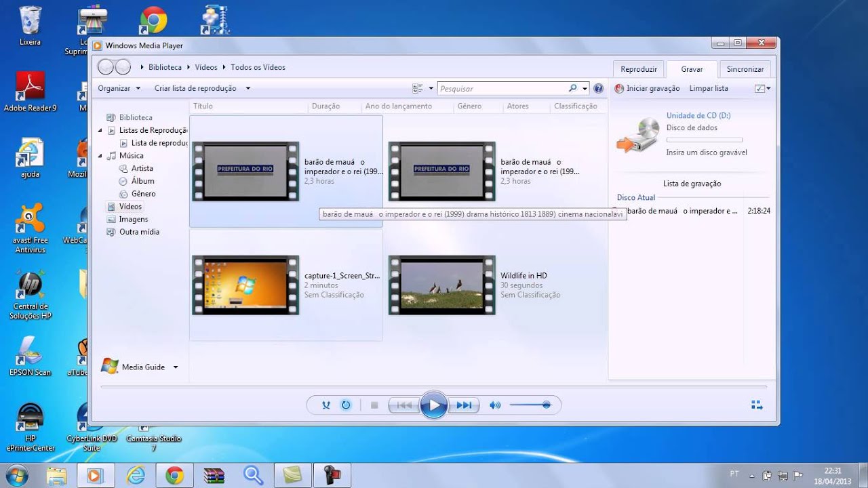Switch to the Sincronizar tab

(x=745, y=69)
